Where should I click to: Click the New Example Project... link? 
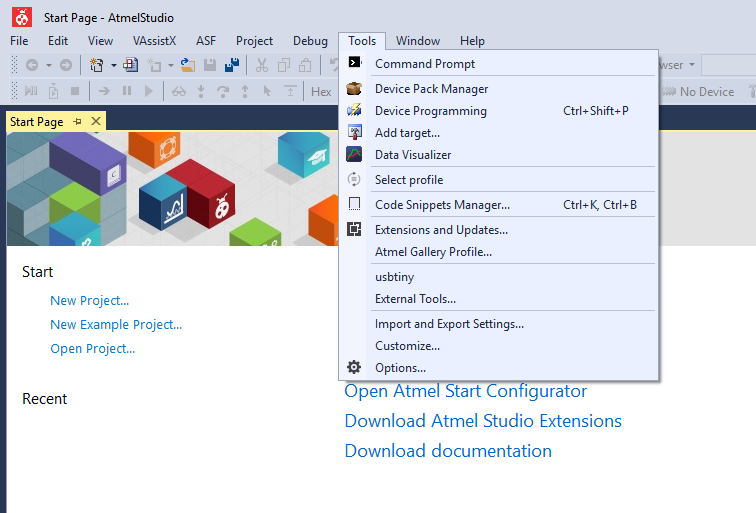click(x=116, y=325)
